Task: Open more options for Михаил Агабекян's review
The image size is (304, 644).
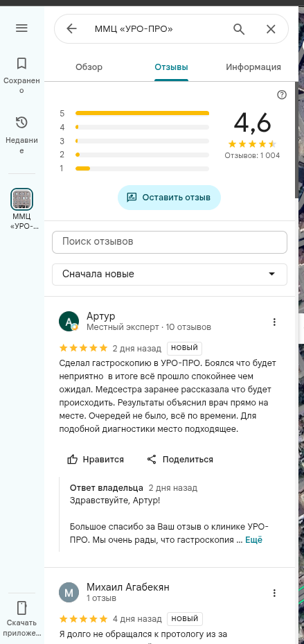Action: point(274,593)
